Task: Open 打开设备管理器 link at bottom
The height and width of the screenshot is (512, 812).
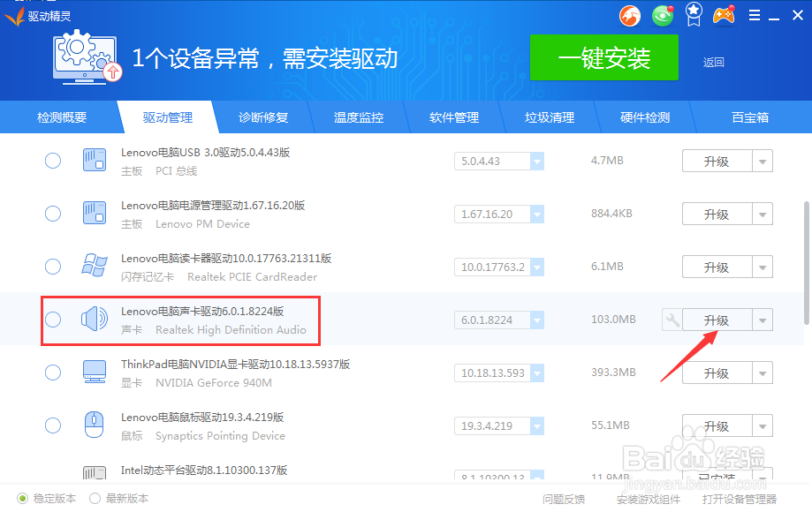Action: tap(740, 498)
